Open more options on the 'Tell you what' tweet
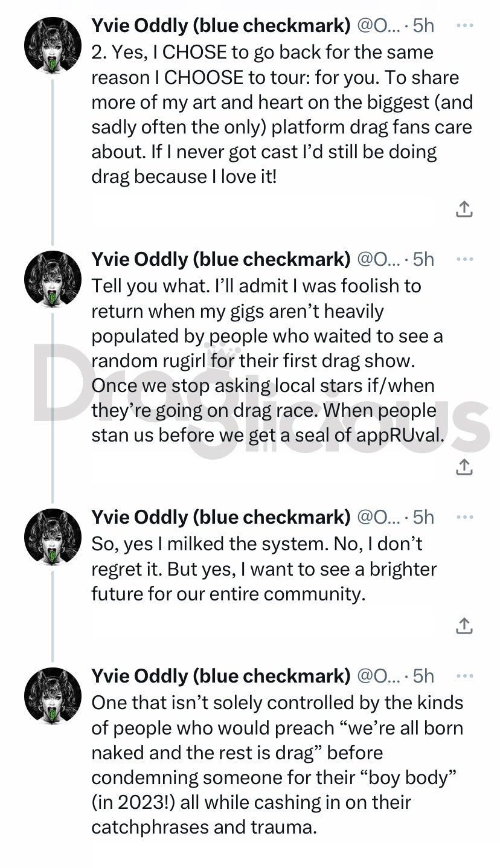500x868 pixels. [464, 260]
